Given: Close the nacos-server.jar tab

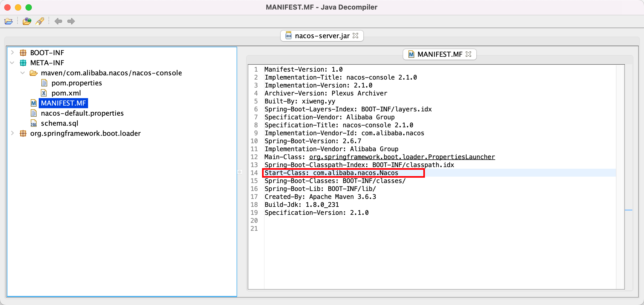Looking at the screenshot, I should coord(356,36).
